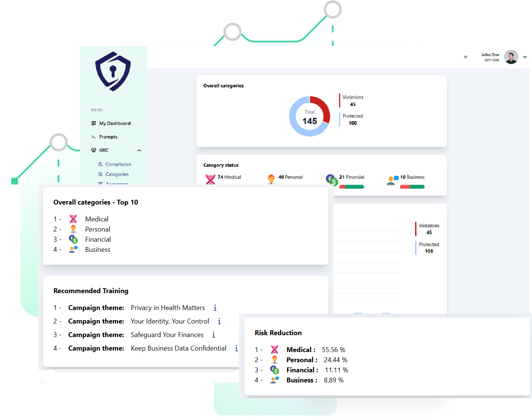Select the My Dashboard grid icon
Image resolution: width=532 pixels, height=420 pixels.
coord(94,123)
